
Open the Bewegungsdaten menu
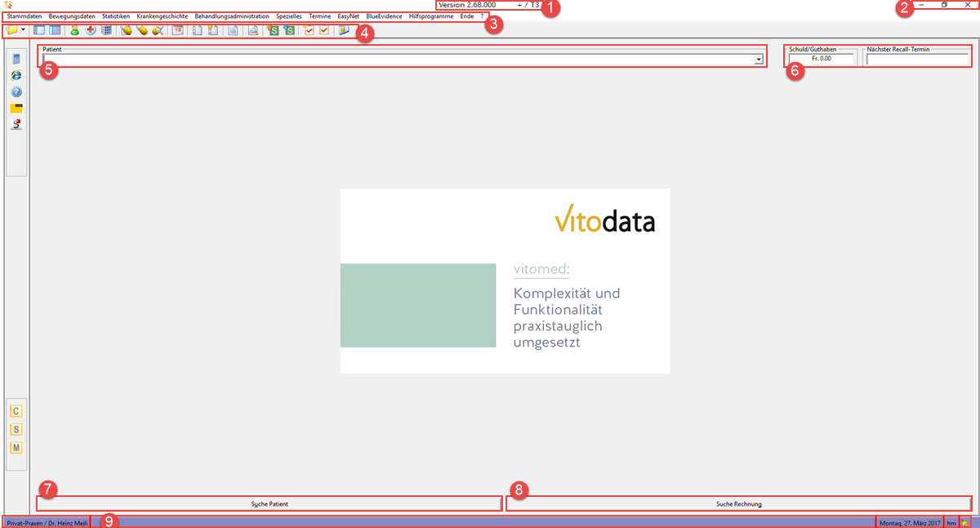(x=72, y=16)
